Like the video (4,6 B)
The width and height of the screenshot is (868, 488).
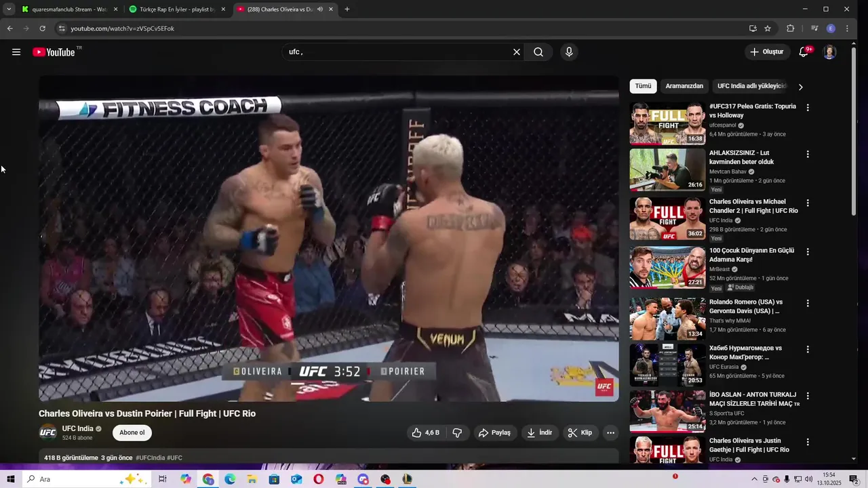425,432
